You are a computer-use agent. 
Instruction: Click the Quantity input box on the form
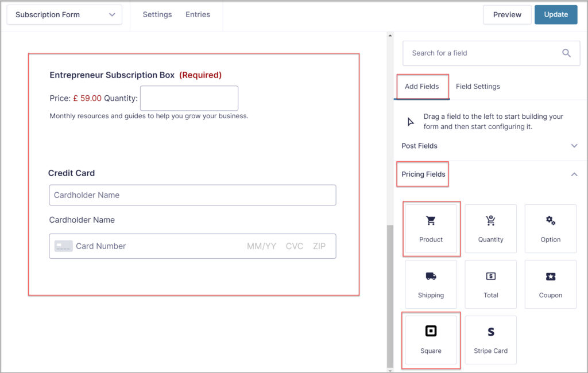coord(189,98)
